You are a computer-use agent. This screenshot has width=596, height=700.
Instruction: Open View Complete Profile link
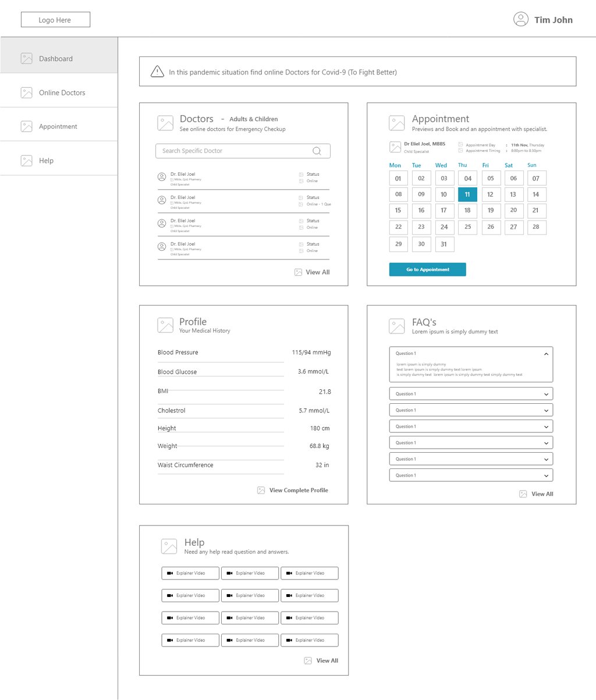299,490
